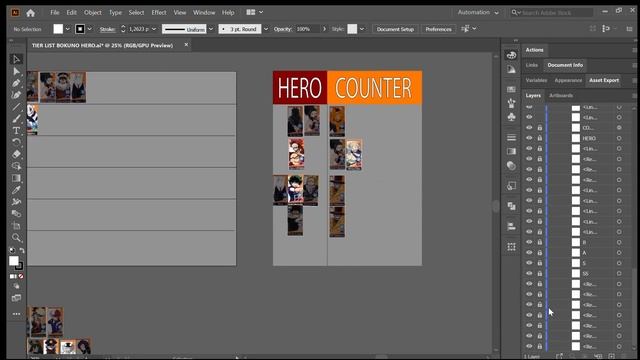Click the Preferences button
This screenshot has height=360, width=640.
point(438,29)
